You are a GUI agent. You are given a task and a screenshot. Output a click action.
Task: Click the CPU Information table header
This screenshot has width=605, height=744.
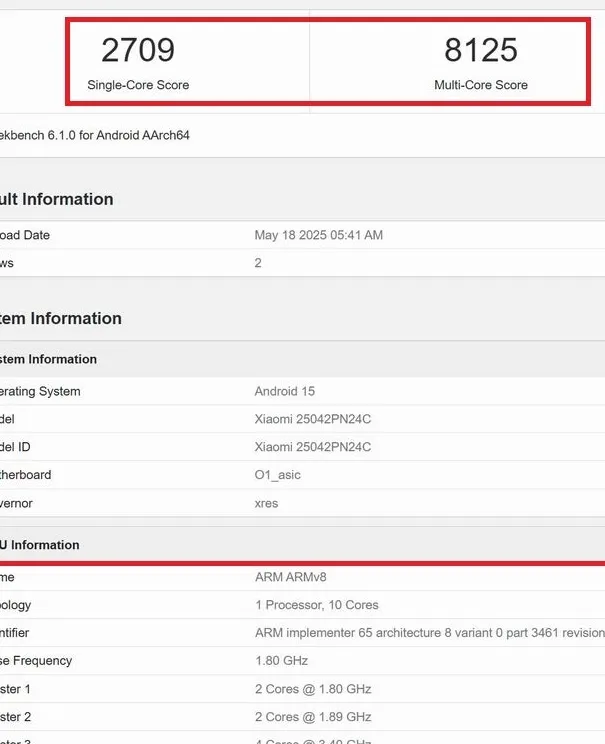point(40,545)
